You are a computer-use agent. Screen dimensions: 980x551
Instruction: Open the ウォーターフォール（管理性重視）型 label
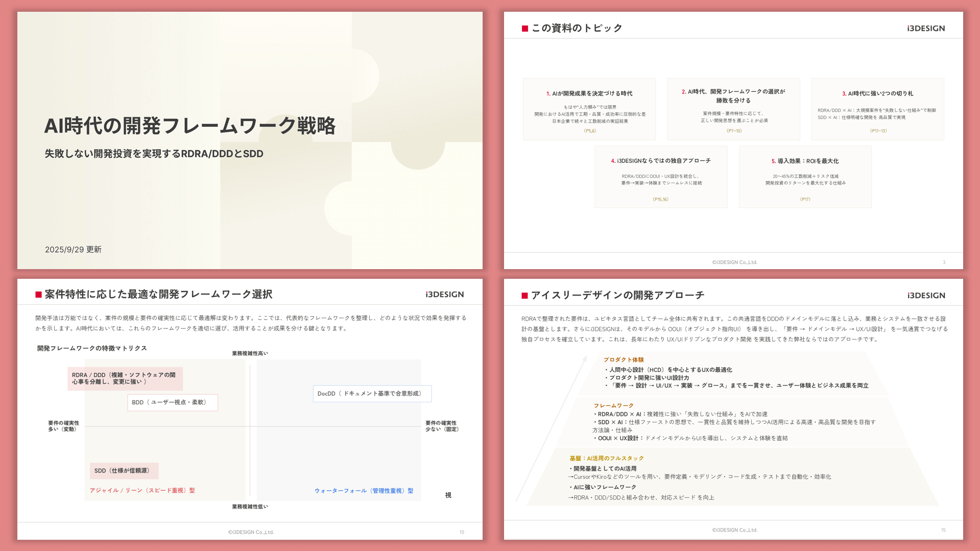(364, 490)
